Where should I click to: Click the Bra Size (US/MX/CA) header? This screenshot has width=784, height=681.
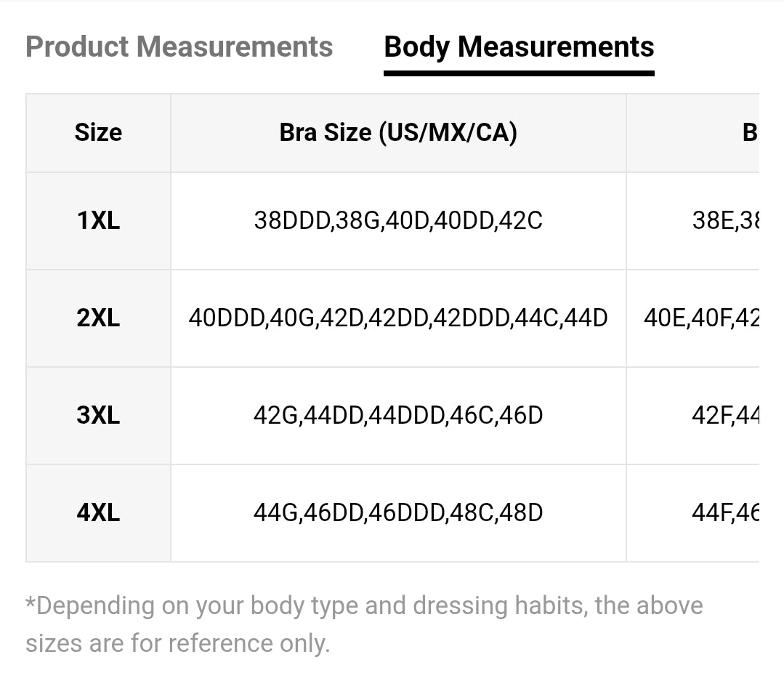(x=398, y=133)
